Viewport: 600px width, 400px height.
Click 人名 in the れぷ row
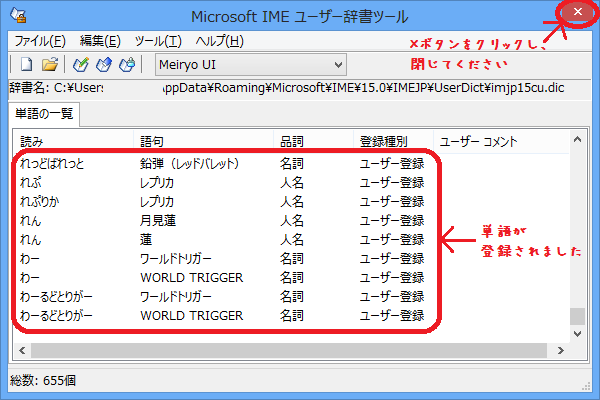point(292,183)
